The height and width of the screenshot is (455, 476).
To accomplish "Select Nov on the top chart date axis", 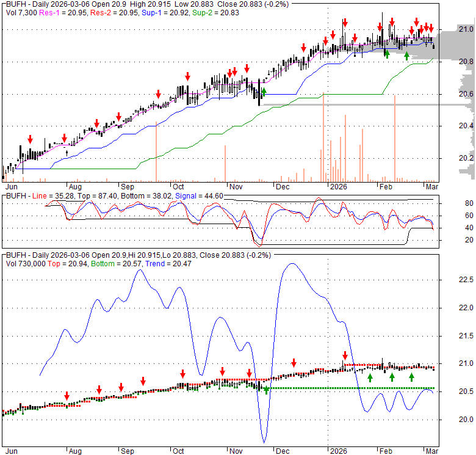I will 236,186.
